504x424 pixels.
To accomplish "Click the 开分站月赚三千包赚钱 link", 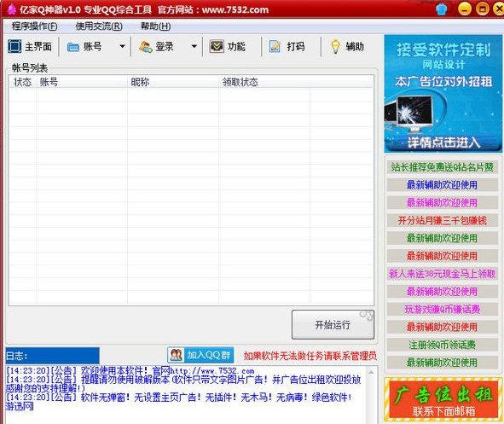I will point(442,220).
